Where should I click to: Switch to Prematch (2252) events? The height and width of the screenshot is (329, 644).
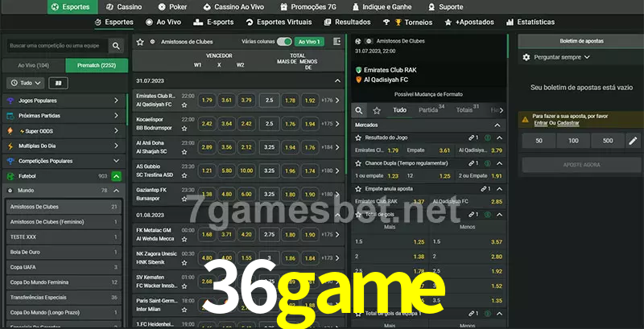point(95,64)
